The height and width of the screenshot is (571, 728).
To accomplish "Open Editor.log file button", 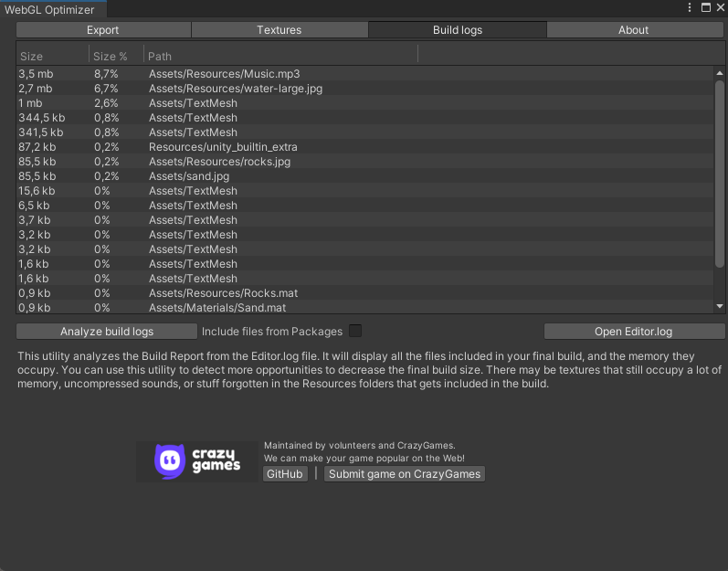I will 634,332.
